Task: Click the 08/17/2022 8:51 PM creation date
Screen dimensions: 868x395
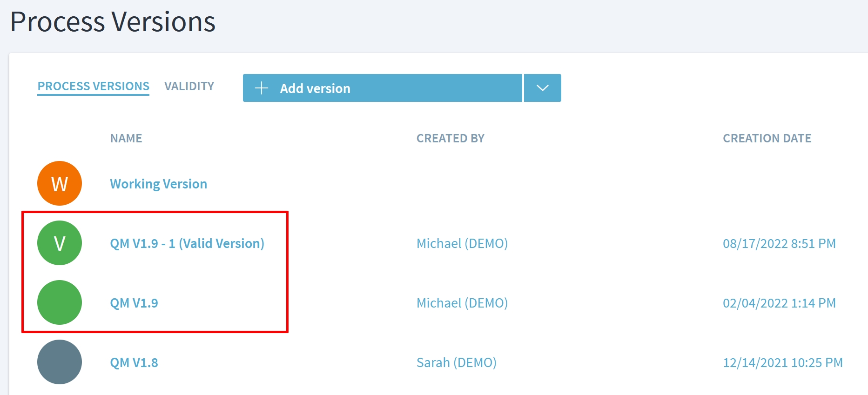Action: click(x=779, y=243)
